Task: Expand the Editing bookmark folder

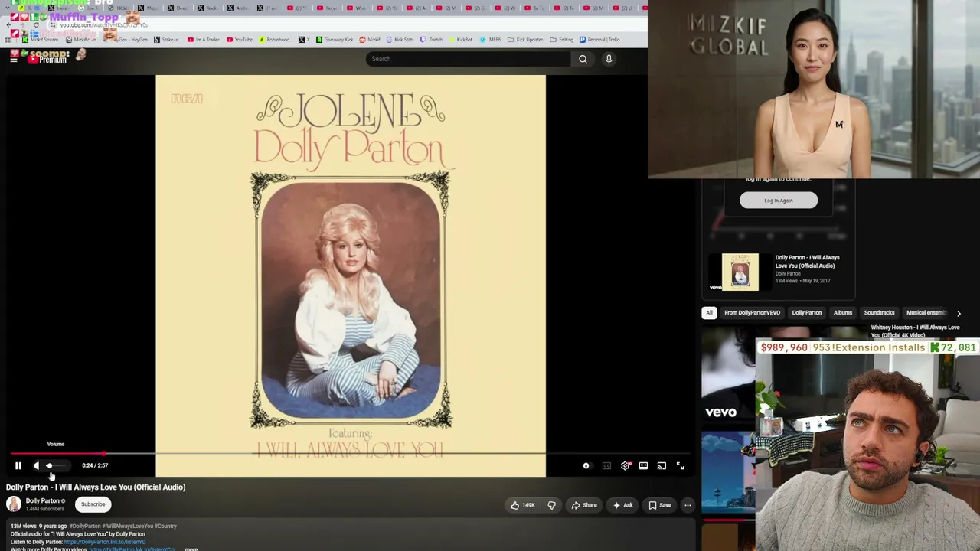Action: (562, 40)
